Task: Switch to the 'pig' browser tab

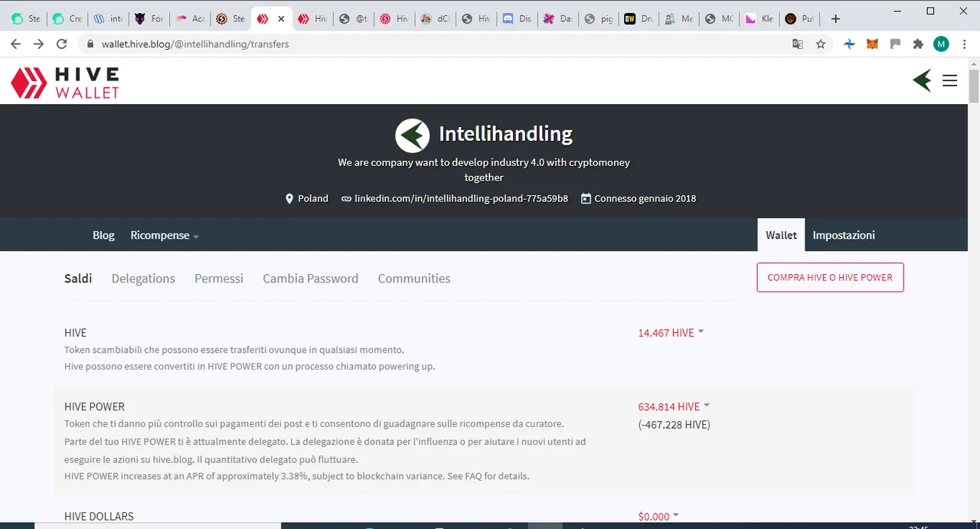Action: click(x=597, y=18)
